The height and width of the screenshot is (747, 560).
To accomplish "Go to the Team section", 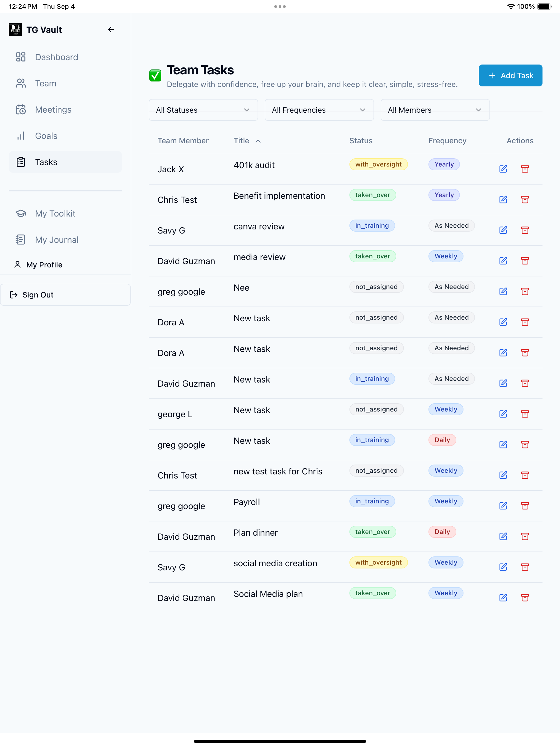I will tap(65, 83).
